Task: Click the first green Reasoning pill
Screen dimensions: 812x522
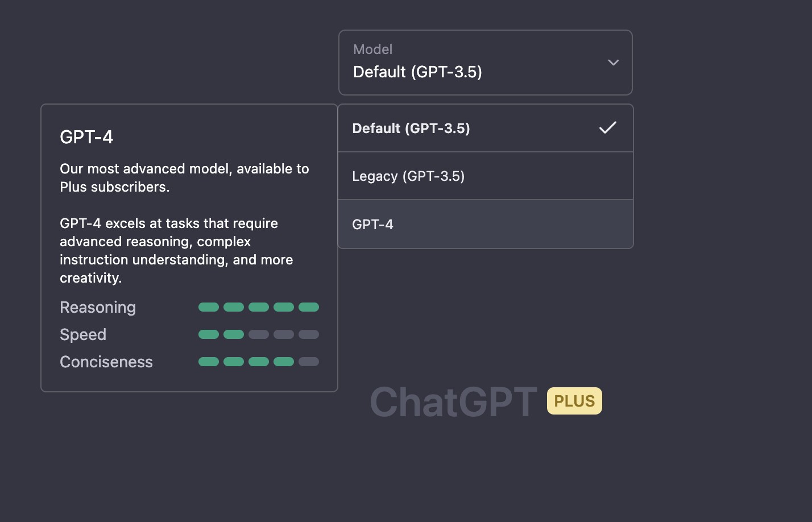Action: pos(209,307)
